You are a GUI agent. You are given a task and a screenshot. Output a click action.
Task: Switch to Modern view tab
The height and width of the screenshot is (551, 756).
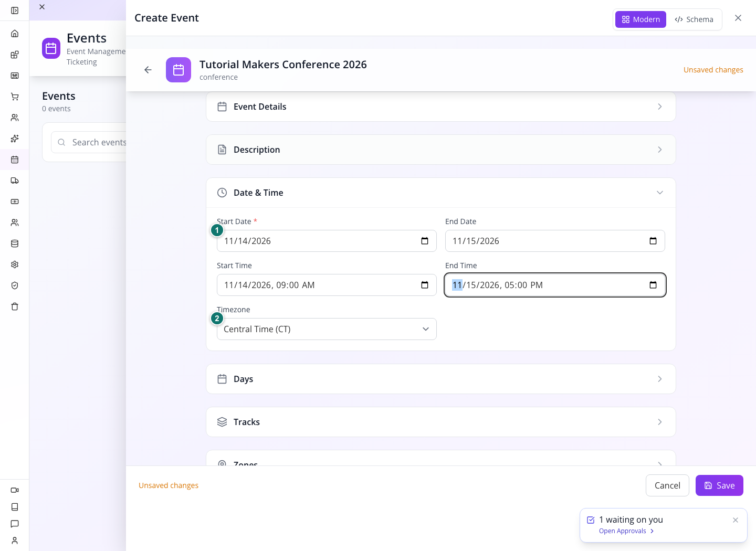(x=640, y=19)
